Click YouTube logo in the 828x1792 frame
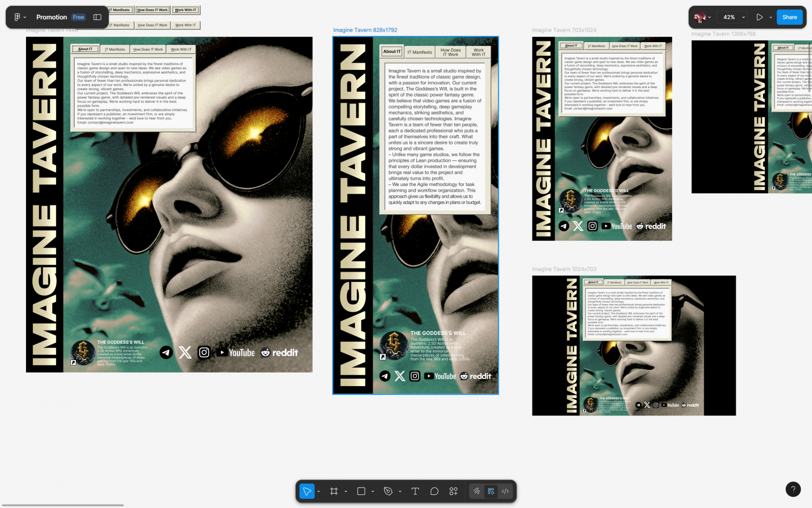The width and height of the screenshot is (812, 508). [x=440, y=376]
